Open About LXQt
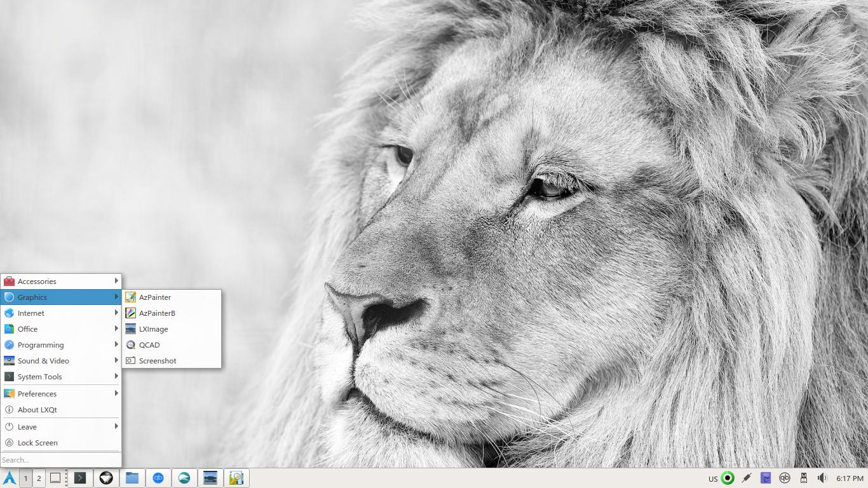The image size is (868, 488). pos(61,410)
